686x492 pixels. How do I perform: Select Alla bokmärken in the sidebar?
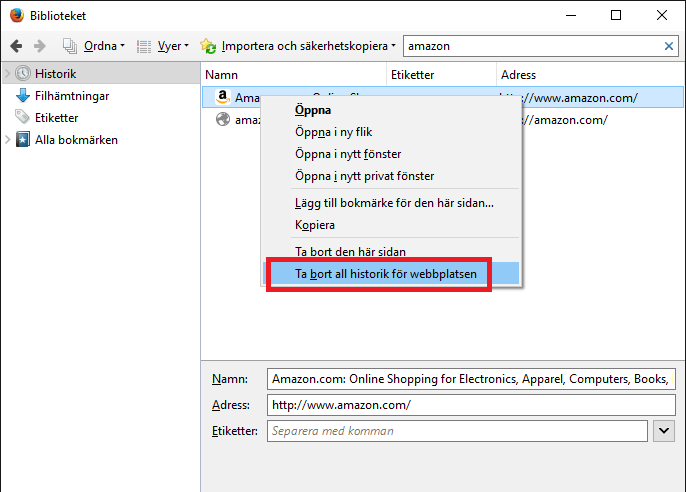click(x=76, y=140)
